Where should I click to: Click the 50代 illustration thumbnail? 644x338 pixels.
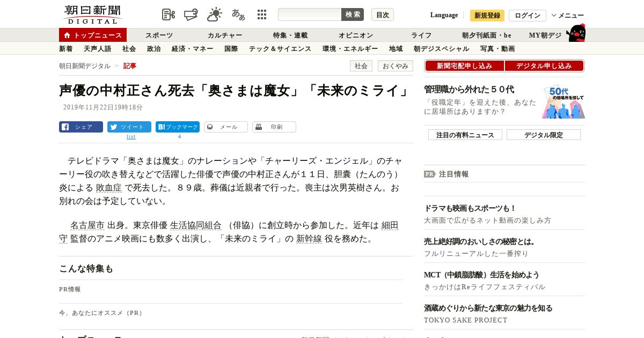click(x=563, y=101)
